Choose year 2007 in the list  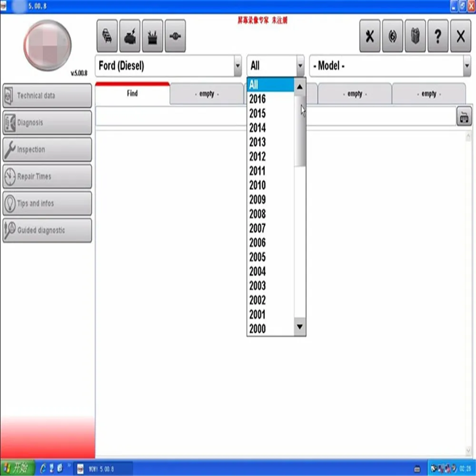(x=270, y=228)
